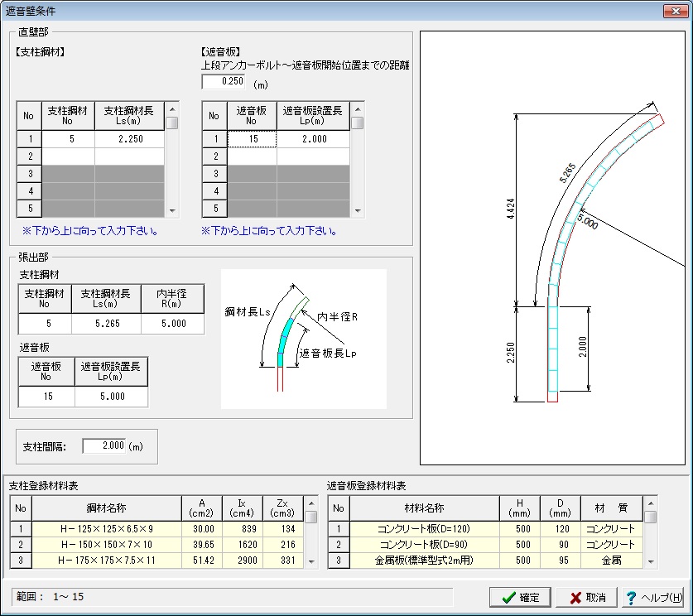This screenshot has width=693, height=616.
Task: Click the H (mm) column header
Action: (x=520, y=508)
